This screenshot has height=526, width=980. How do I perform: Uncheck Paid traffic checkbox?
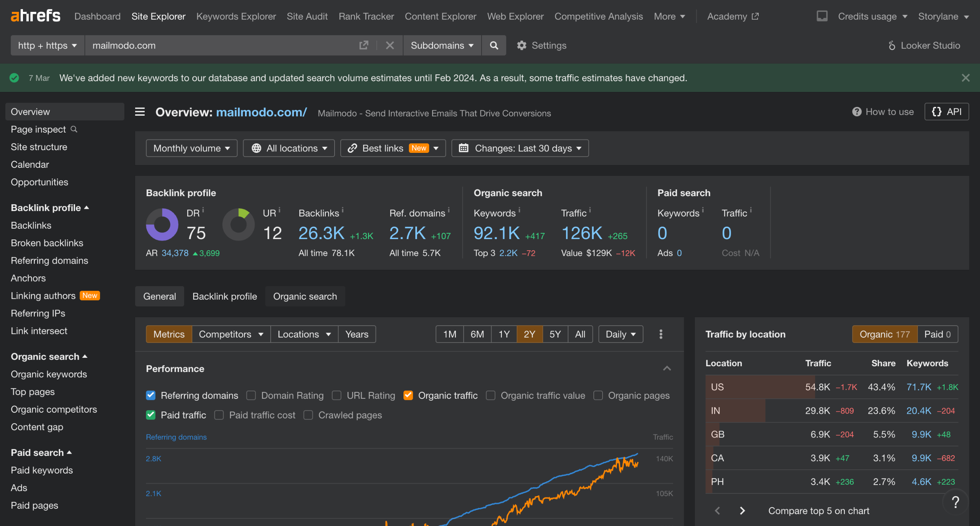(151, 415)
